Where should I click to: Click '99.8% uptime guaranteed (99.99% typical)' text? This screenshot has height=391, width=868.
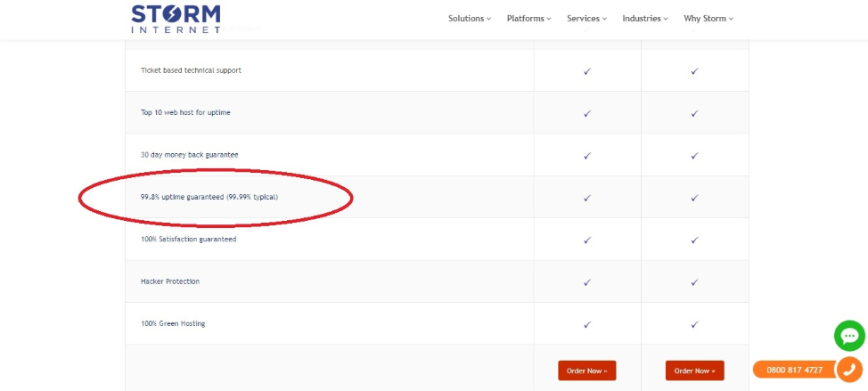tap(209, 197)
